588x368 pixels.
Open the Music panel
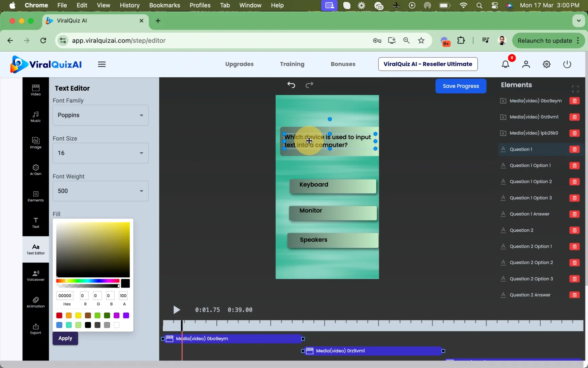click(35, 117)
